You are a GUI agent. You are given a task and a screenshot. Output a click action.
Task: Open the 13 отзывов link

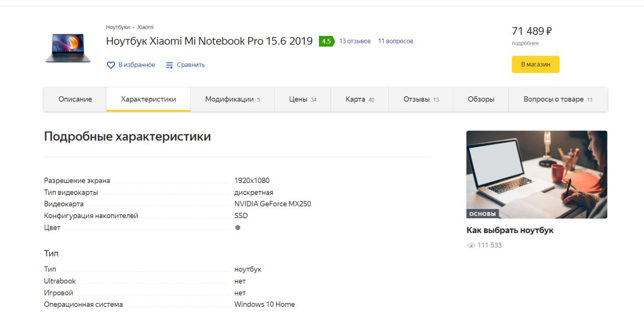coord(355,41)
